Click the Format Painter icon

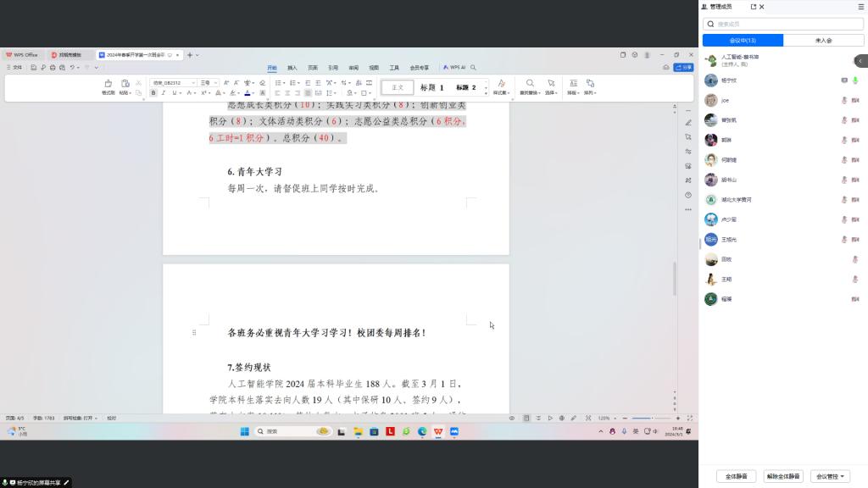[x=108, y=86]
